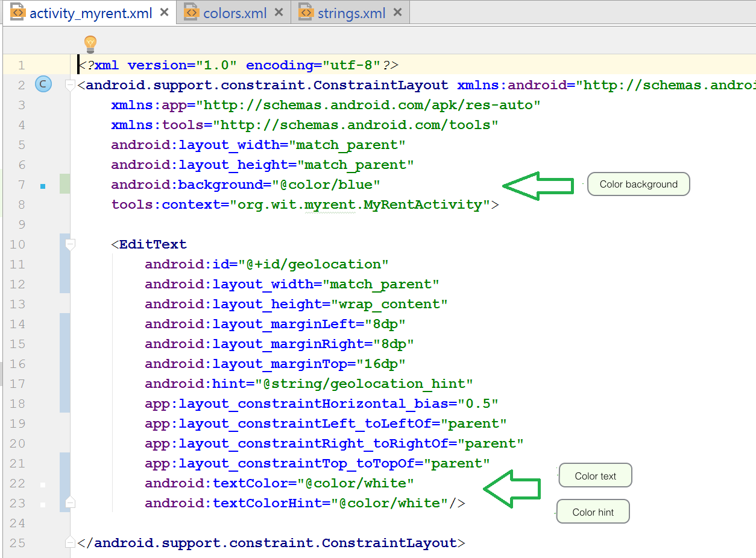The image size is (756, 558).
Task: Click the fold end marker on line 23
Action: coord(70,503)
